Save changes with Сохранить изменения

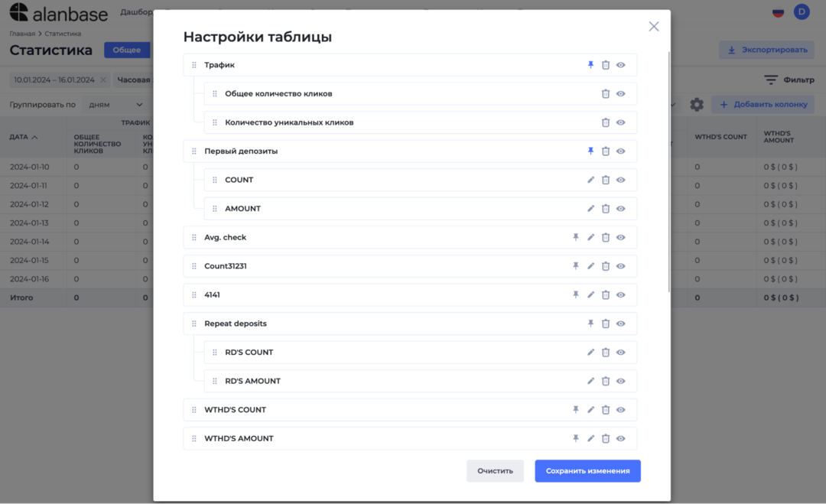(587, 471)
